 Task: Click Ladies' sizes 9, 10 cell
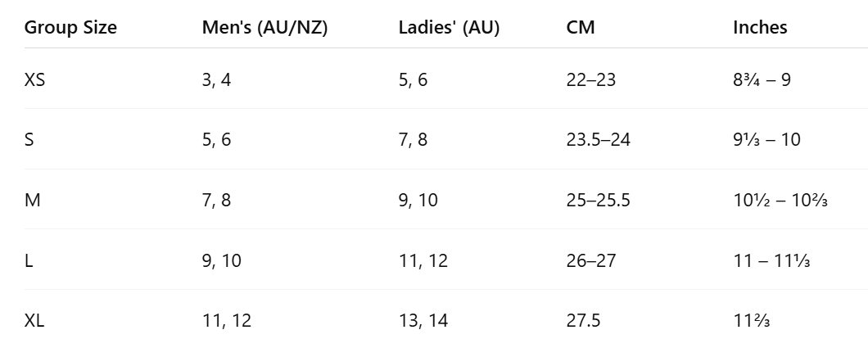pyautogui.click(x=418, y=200)
